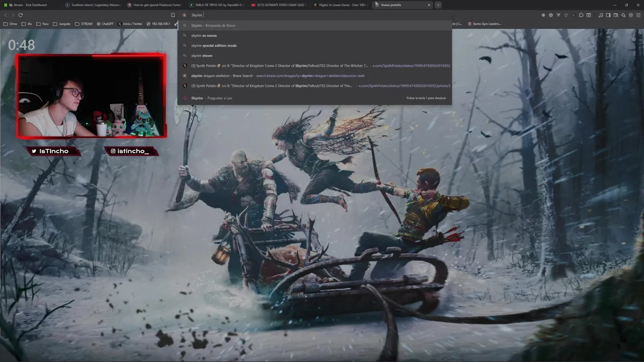Viewport: 644px width, 362px height.
Task: Open the Inicio / Twitter bookmark
Action: 130,24
